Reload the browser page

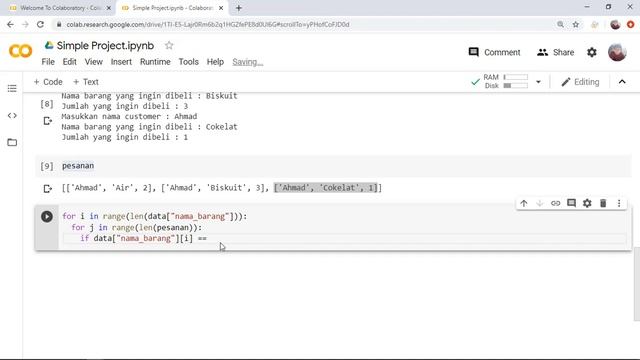(x=40, y=24)
